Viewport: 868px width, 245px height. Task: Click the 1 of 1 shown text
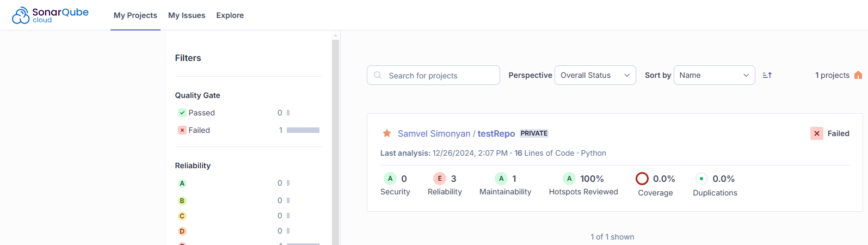(x=612, y=237)
